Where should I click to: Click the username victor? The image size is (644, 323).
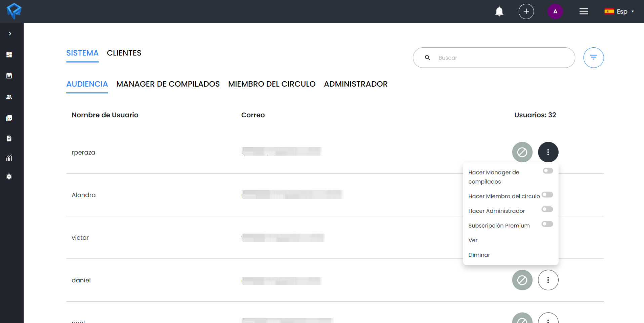[80, 238]
